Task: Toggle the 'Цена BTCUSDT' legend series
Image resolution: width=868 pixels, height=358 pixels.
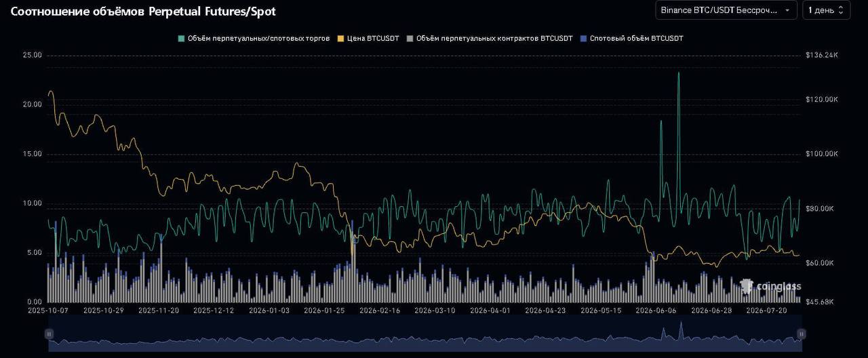Action: (x=368, y=39)
